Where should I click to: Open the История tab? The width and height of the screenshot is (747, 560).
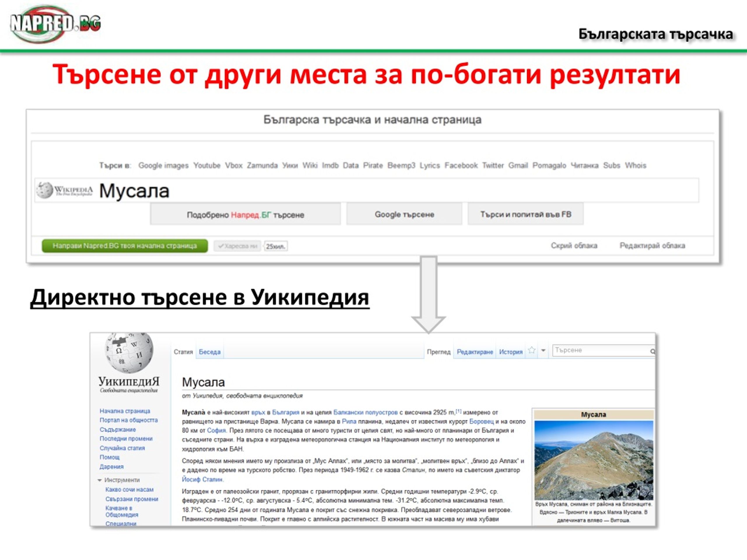coord(511,352)
